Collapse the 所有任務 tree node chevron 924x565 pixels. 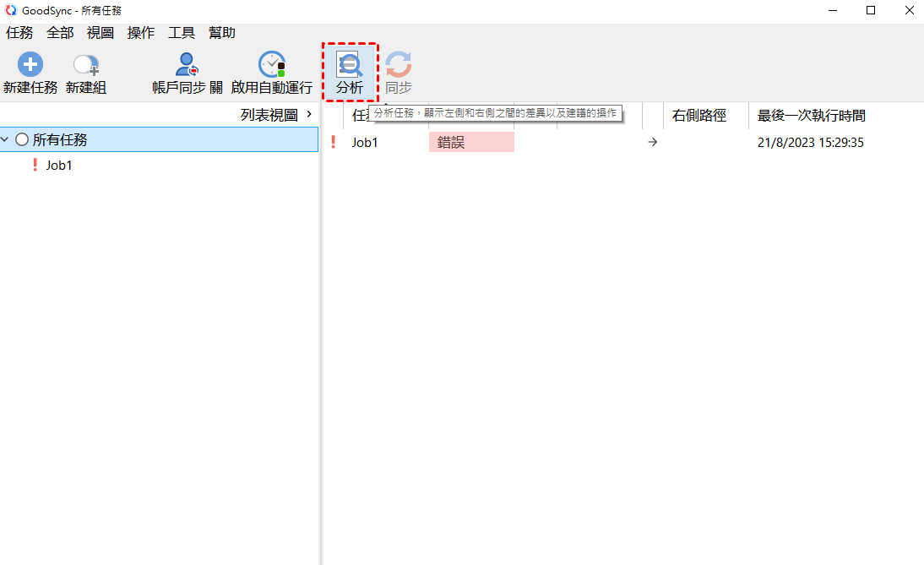5,139
